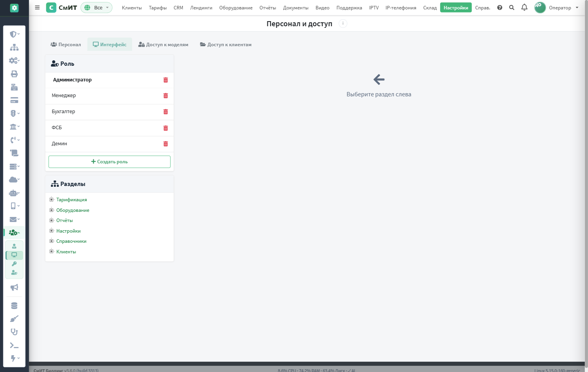Open the Тарифы top menu item
This screenshot has width=588, height=372.
pyautogui.click(x=158, y=7)
